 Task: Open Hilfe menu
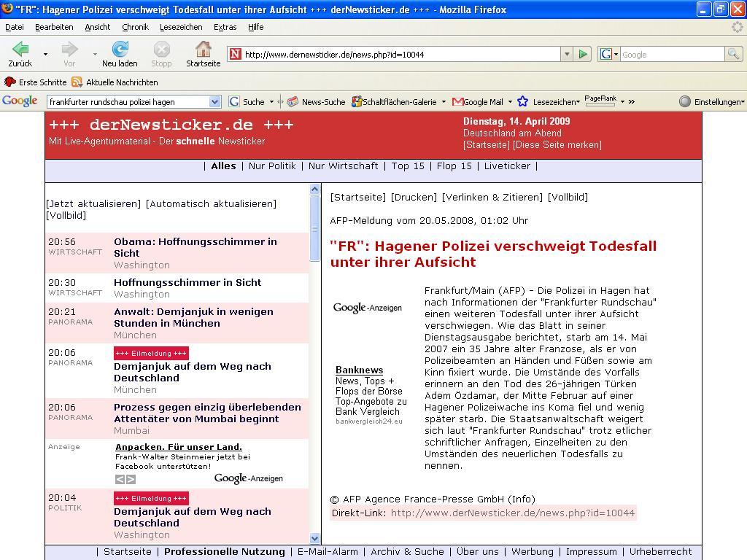point(256,27)
